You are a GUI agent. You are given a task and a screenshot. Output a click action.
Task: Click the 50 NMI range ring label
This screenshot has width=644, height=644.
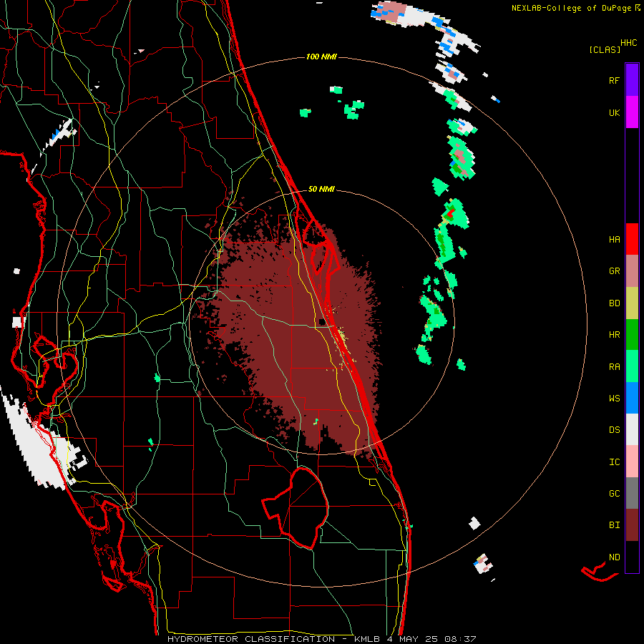(x=321, y=189)
